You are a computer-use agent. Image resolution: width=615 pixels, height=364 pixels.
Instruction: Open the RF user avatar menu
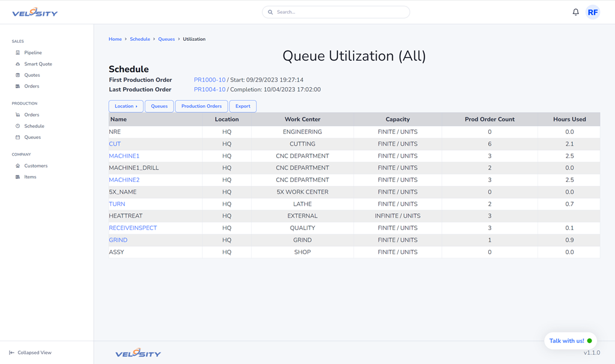click(x=592, y=12)
